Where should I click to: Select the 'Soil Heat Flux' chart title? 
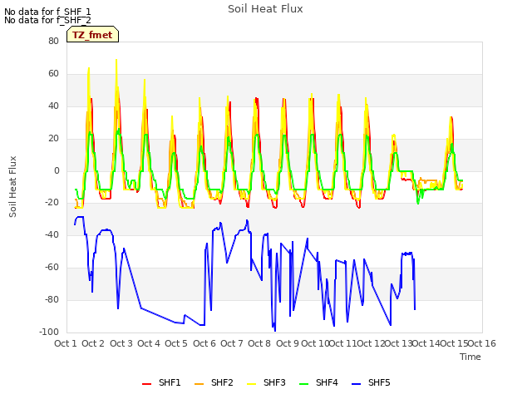[x=265, y=9]
